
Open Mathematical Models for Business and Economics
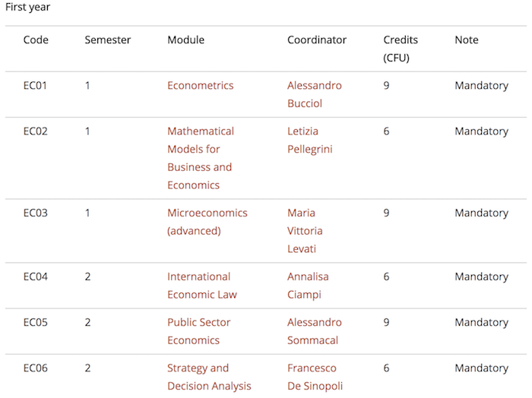(201, 158)
